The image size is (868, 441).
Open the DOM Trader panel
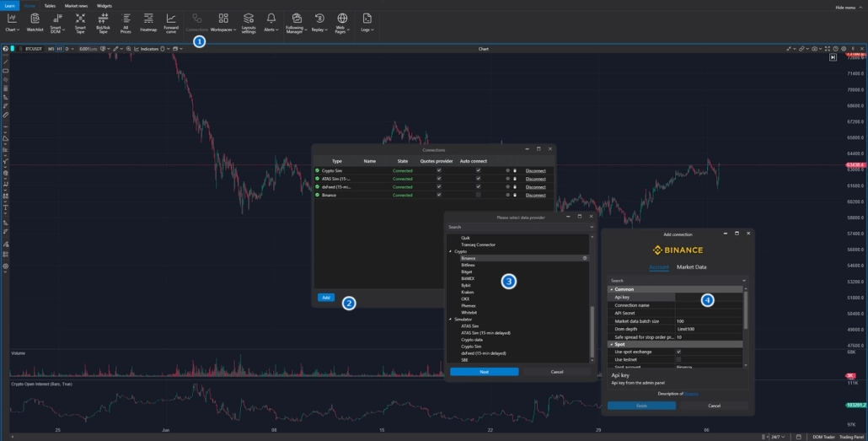[823, 437]
